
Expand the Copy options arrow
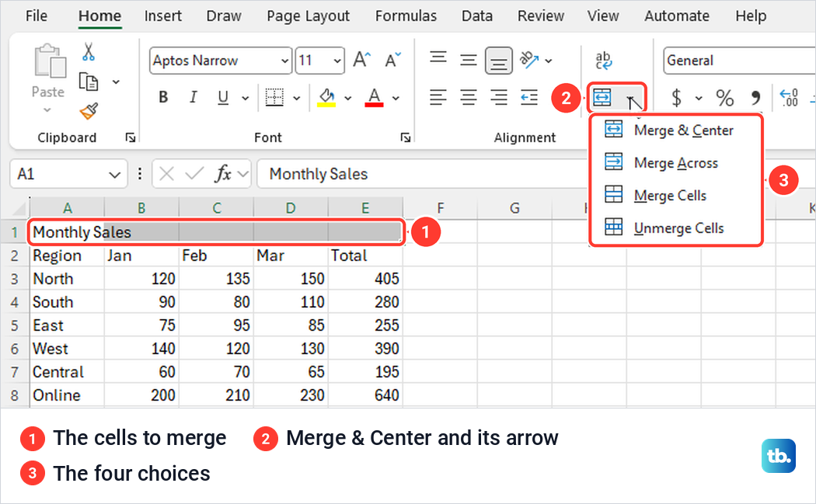pyautogui.click(x=116, y=82)
